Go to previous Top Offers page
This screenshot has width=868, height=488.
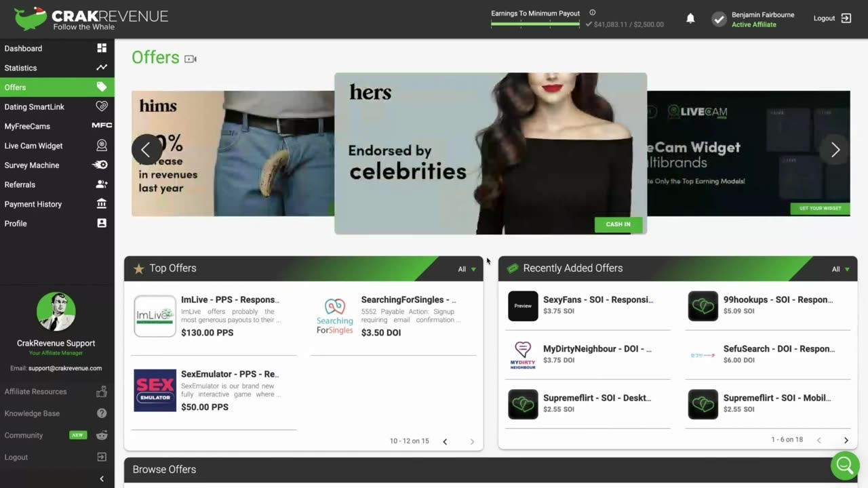click(x=445, y=442)
